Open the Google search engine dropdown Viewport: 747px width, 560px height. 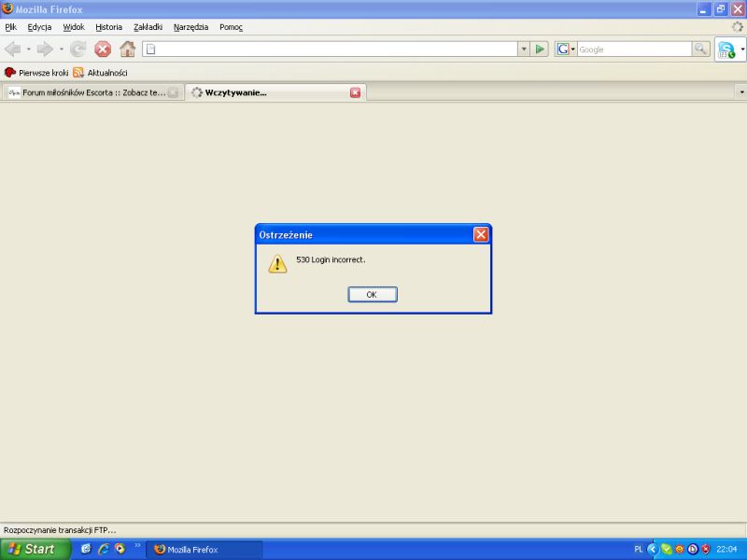[566, 49]
